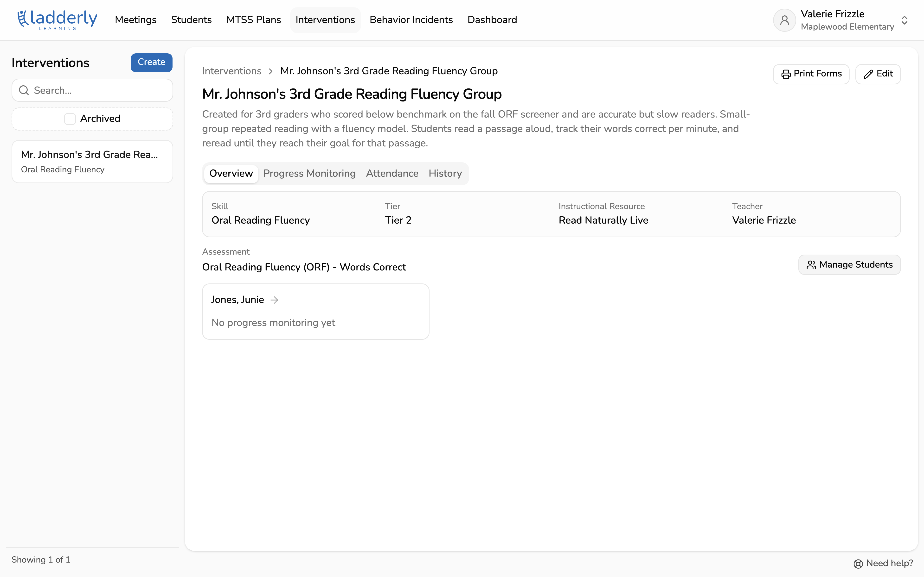Image resolution: width=924 pixels, height=577 pixels.
Task: Click the printer icon in Print Forms
Action: click(786, 74)
